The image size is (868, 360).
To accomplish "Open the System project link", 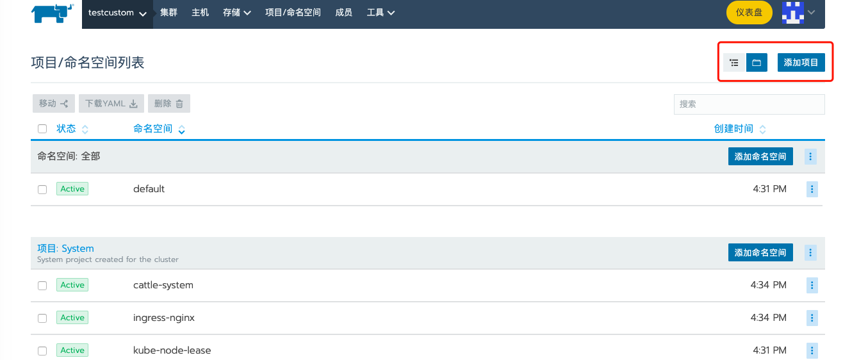I will click(65, 249).
